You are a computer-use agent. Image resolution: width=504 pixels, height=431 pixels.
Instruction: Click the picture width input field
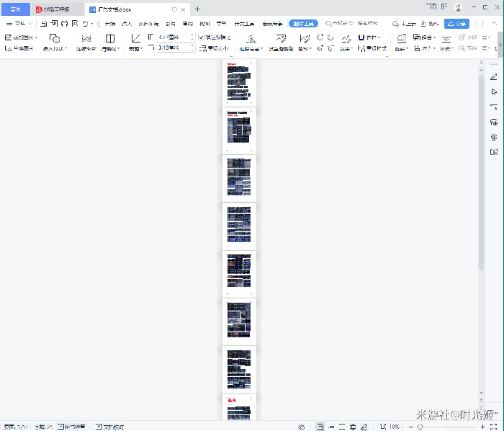[173, 48]
